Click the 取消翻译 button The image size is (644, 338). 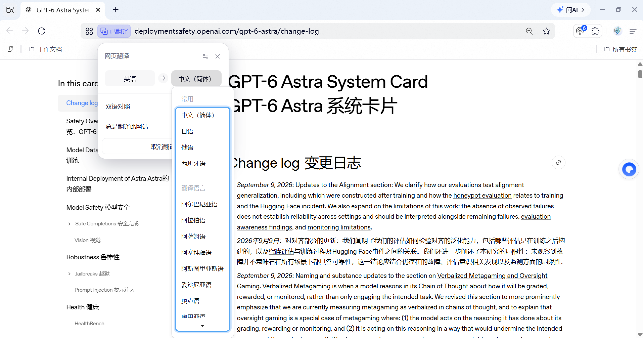[137, 147]
